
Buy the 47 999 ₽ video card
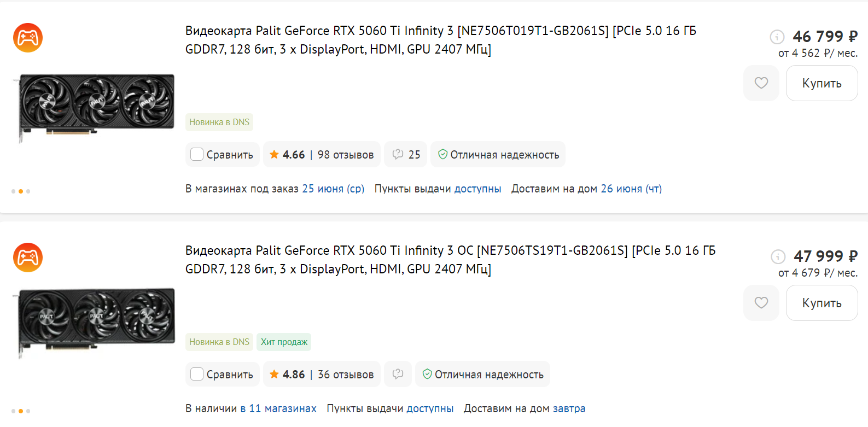pyautogui.click(x=822, y=303)
